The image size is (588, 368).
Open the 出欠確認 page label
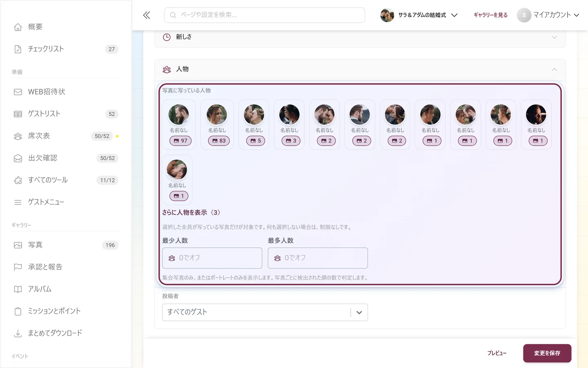(x=43, y=158)
